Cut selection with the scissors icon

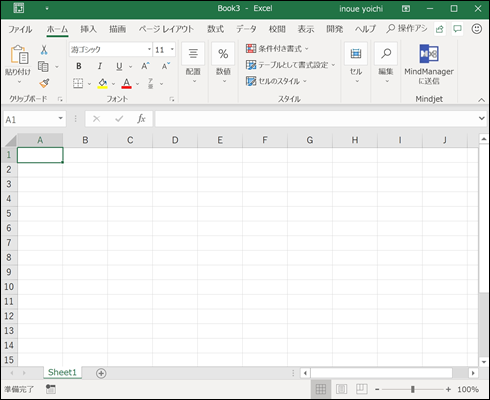click(x=44, y=50)
